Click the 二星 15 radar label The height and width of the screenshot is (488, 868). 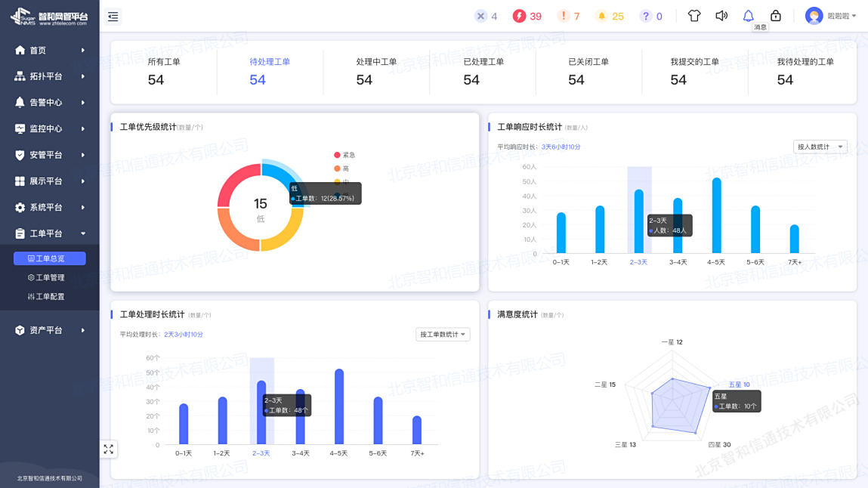(605, 385)
